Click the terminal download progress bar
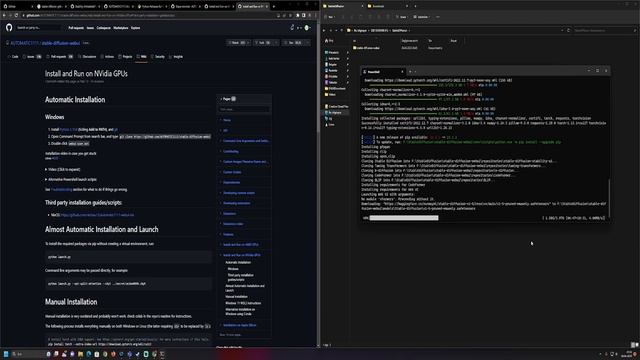 (x=404, y=218)
